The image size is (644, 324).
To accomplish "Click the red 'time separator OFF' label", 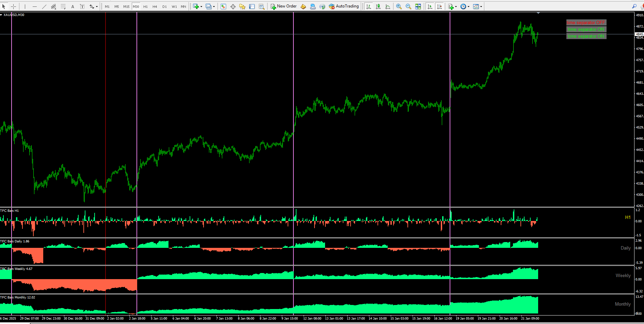I will (x=586, y=23).
